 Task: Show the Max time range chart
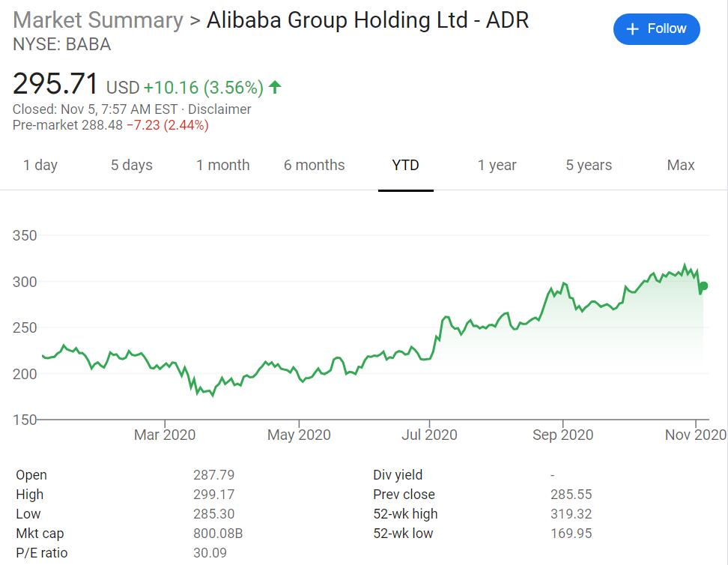(680, 165)
